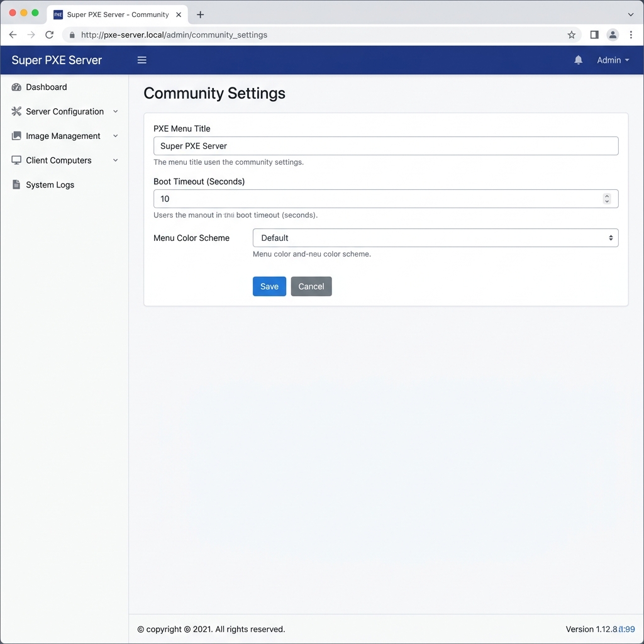Click into the PXE Menu Title field
The height and width of the screenshot is (644, 644).
click(x=386, y=146)
